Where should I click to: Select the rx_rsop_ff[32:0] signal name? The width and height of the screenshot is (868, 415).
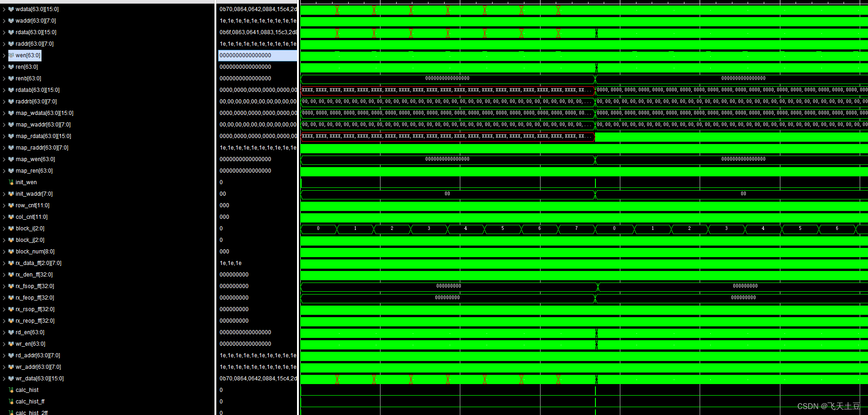pos(35,309)
